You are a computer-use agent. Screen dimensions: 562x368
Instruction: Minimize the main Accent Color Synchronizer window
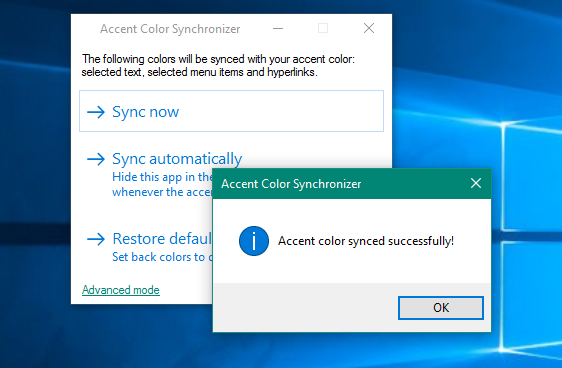pos(278,28)
